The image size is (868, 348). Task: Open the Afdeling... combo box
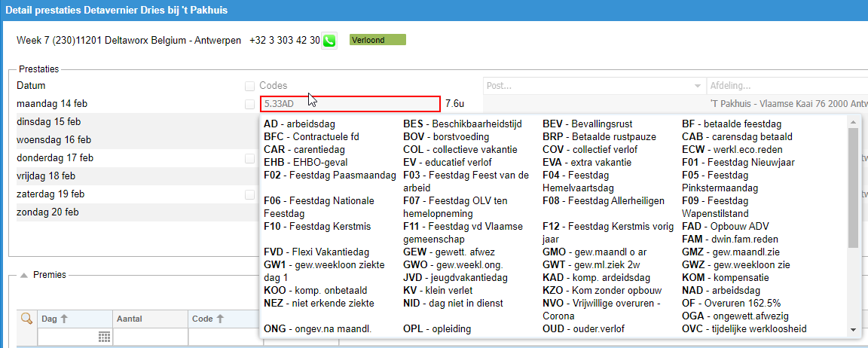pos(787,86)
